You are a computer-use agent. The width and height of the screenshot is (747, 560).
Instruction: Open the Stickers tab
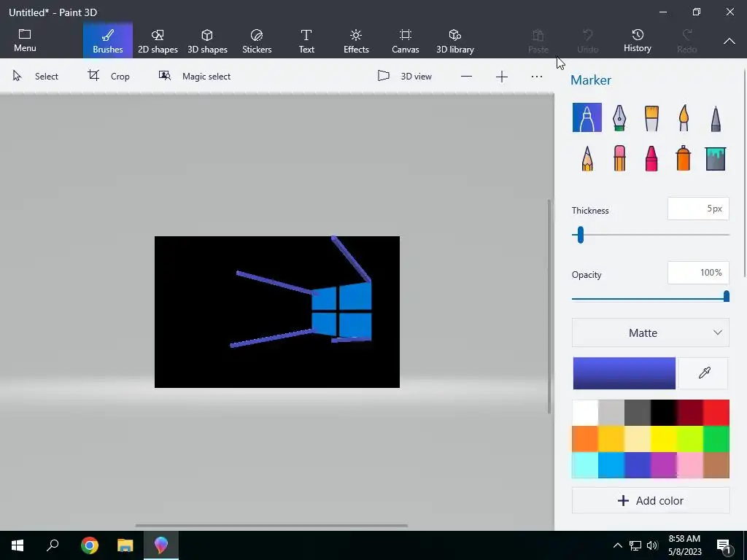click(x=257, y=41)
